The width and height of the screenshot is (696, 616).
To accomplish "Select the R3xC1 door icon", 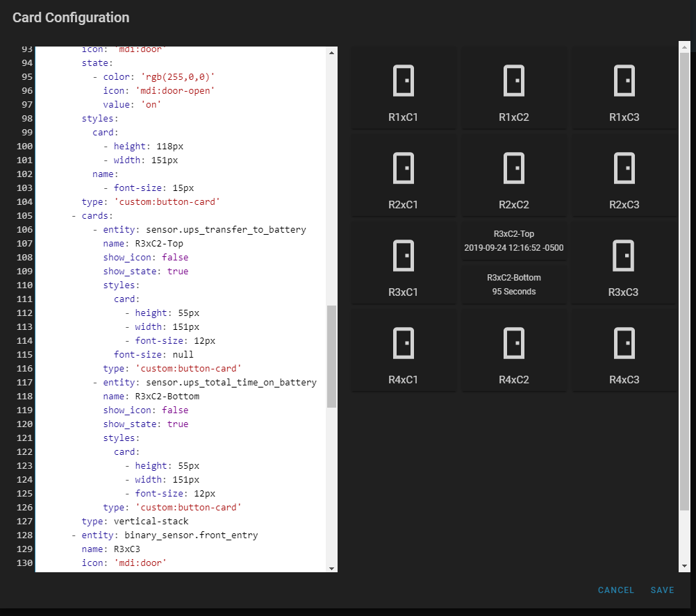I will click(404, 255).
